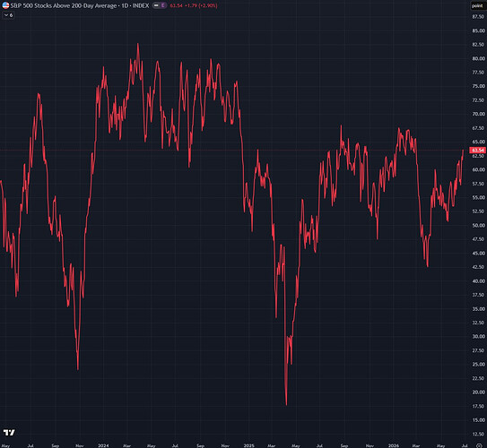The image size is (487, 448).
Task: Open the time axis settings gear icon
Action: click(479, 445)
